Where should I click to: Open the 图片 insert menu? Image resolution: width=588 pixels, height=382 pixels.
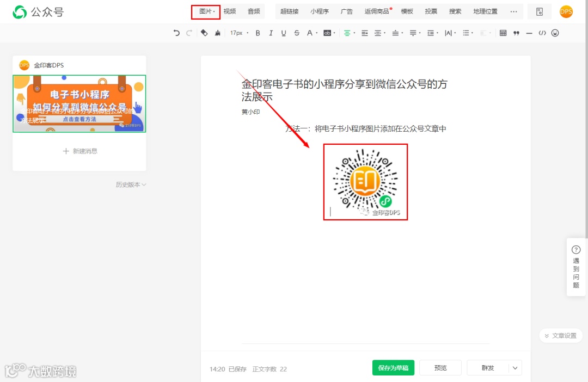(206, 11)
